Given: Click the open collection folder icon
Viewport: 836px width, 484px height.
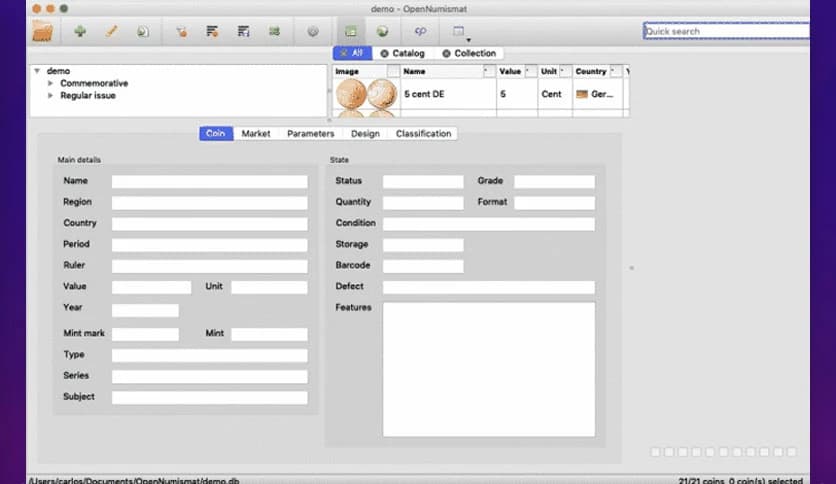Looking at the screenshot, I should point(43,31).
